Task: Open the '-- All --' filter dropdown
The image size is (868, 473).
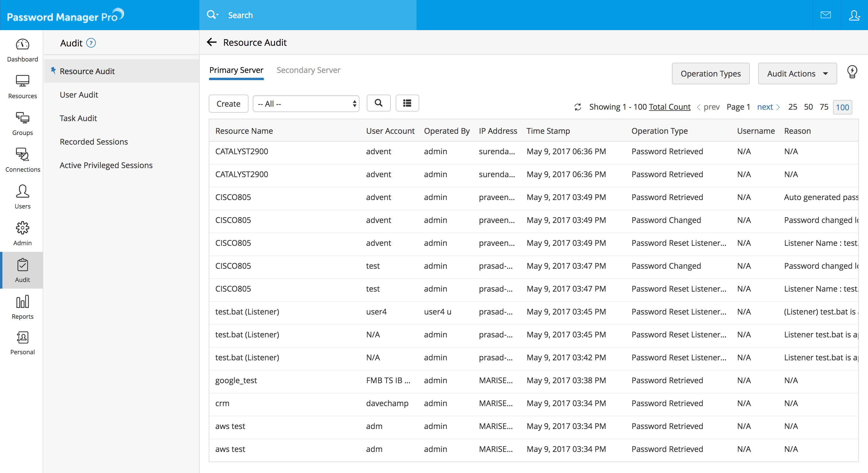Action: pos(306,104)
